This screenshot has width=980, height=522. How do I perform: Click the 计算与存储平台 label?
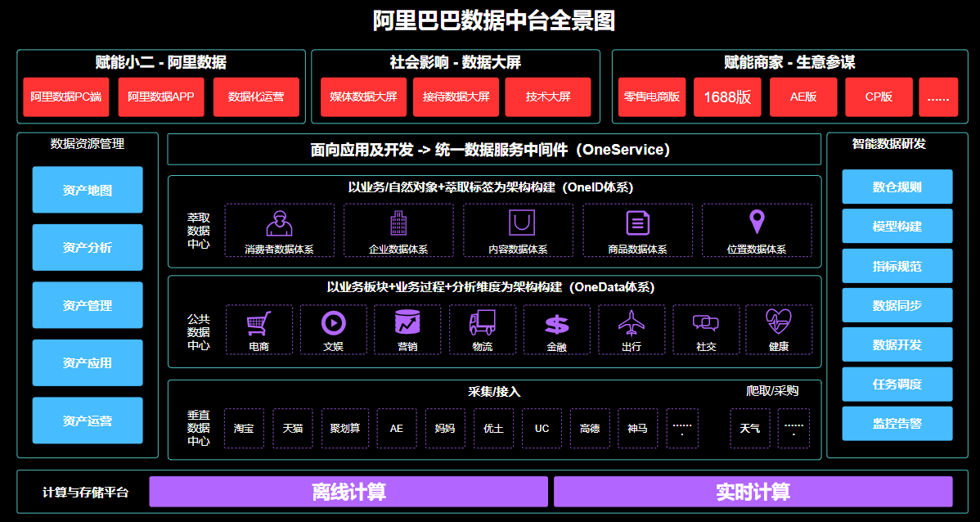point(86,492)
